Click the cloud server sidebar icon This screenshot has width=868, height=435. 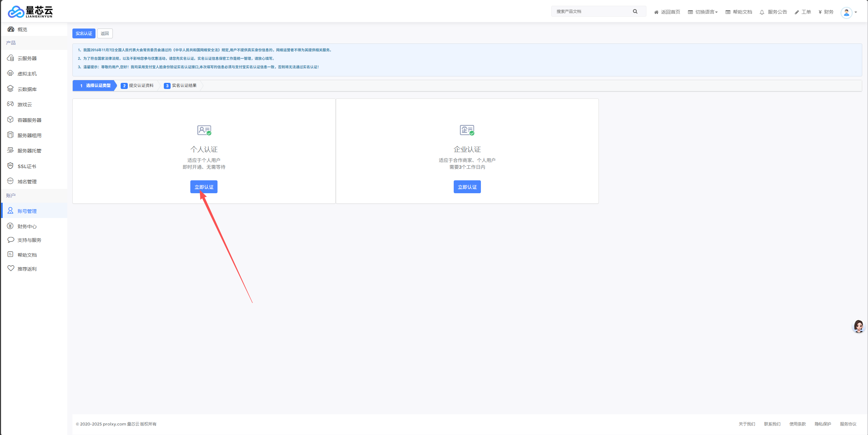coord(11,58)
